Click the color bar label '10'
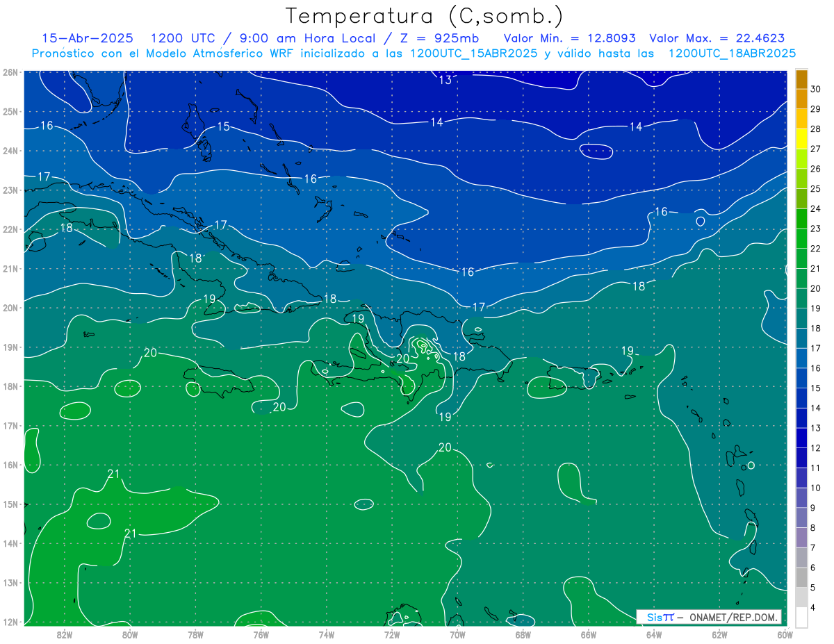834x644 pixels. click(x=815, y=488)
